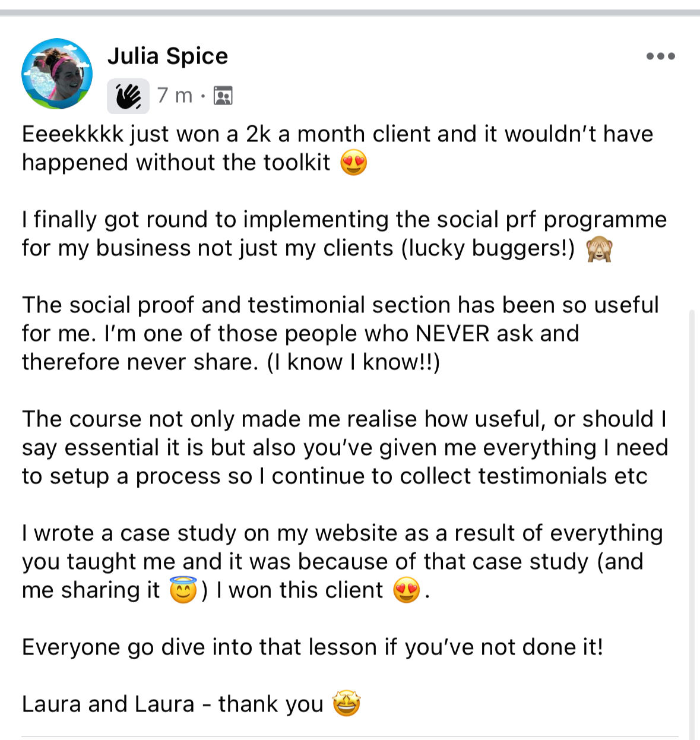Click the star-struck emoji after 'thank you'
Screen dimensions: 700x740
pyautogui.click(x=346, y=704)
